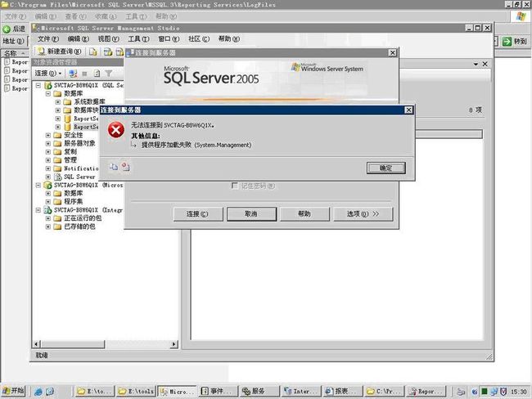This screenshot has height=399, width=532.
Task: Show technical details icon in error dialog
Action: pyautogui.click(x=125, y=167)
